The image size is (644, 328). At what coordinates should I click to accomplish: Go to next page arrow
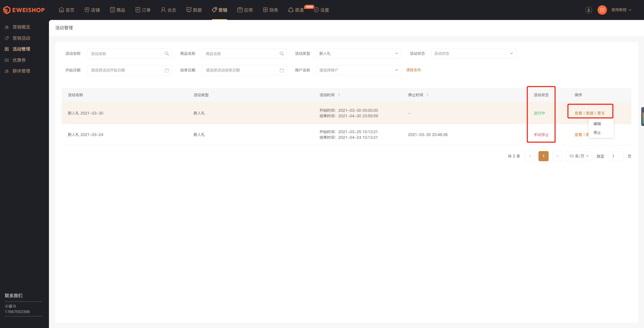557,156
